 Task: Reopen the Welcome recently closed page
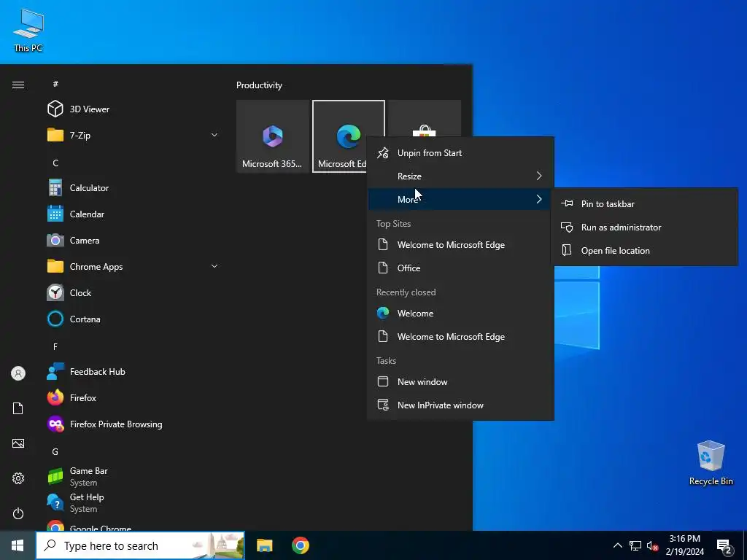click(x=461, y=314)
